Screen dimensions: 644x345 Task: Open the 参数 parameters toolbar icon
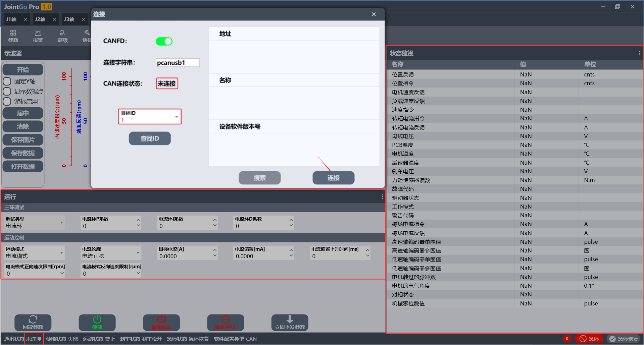click(x=13, y=36)
